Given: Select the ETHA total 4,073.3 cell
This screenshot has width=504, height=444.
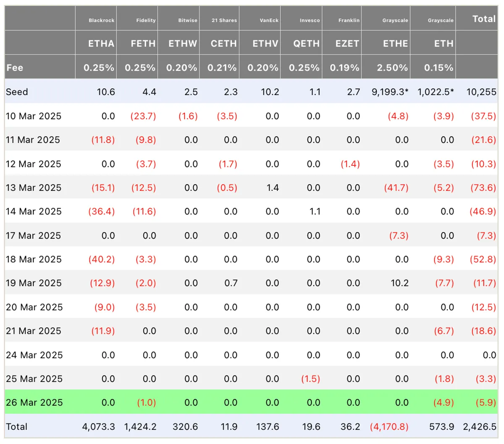Looking at the screenshot, I should pos(98,426).
